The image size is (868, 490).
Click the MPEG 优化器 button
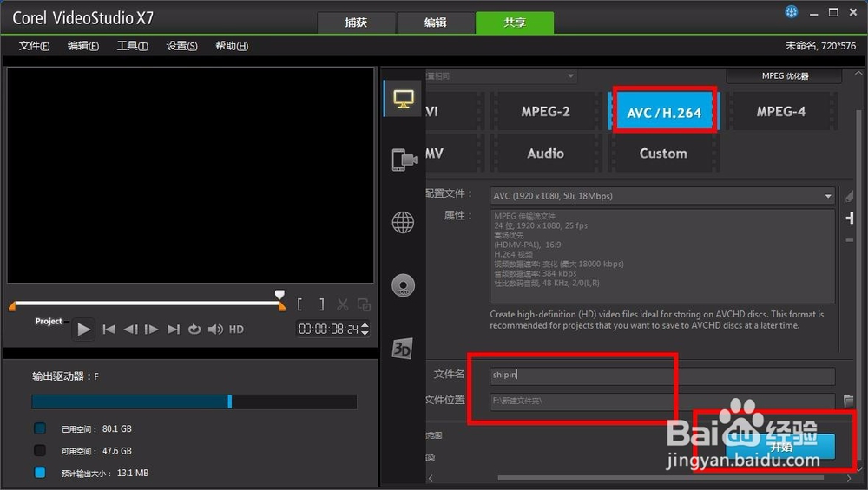(x=785, y=75)
